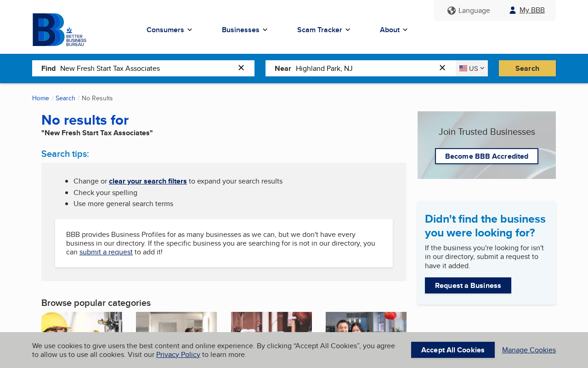588x368 pixels.
Task: Click the 'Browse popular categories' heading
Action: 96,303
